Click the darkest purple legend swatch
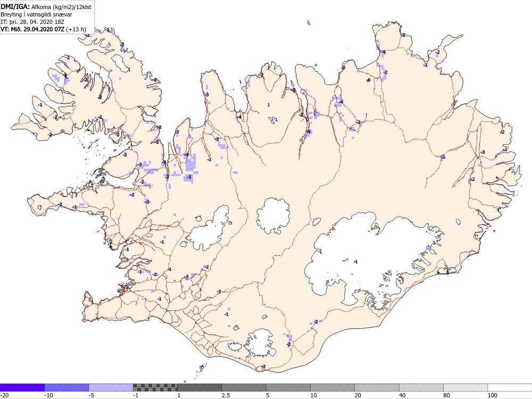 (x=22, y=387)
